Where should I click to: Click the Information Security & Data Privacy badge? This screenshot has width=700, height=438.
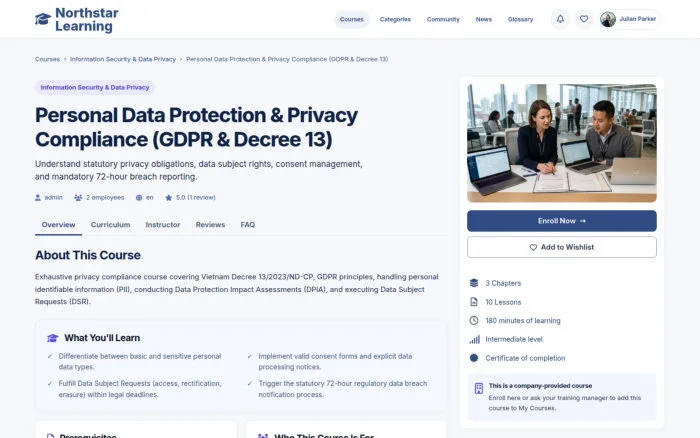coord(95,88)
